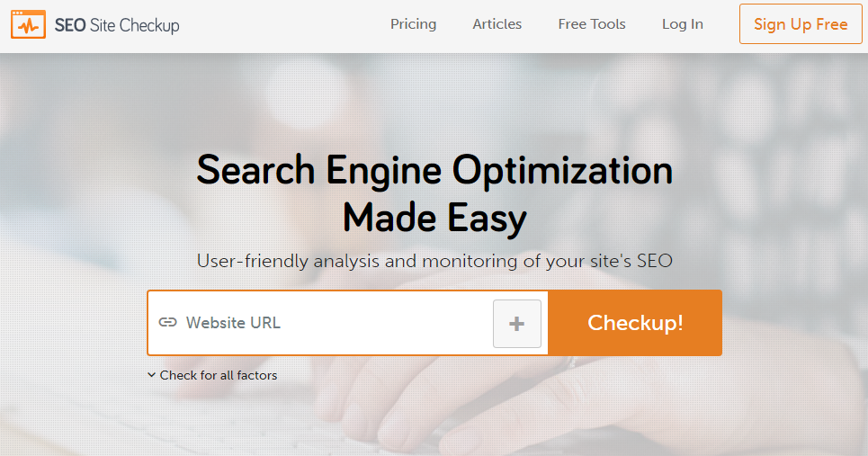Image resolution: width=868 pixels, height=456 pixels.
Task: Click the SEO Site Checkup brand name
Action: point(117,25)
